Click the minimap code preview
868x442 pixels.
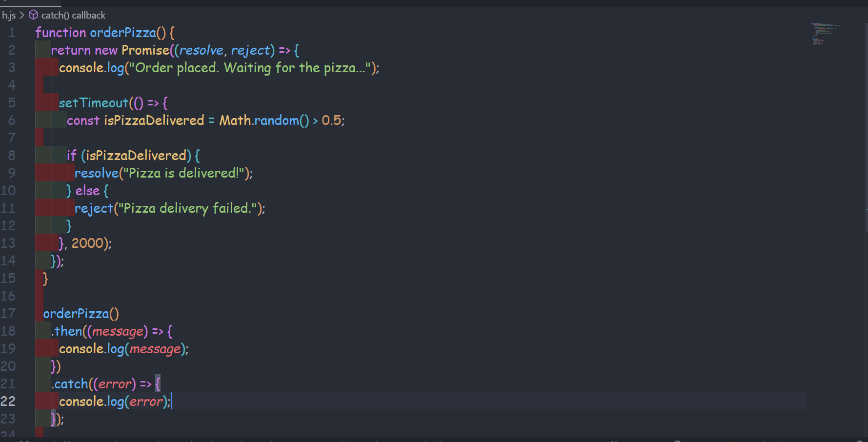(x=825, y=34)
